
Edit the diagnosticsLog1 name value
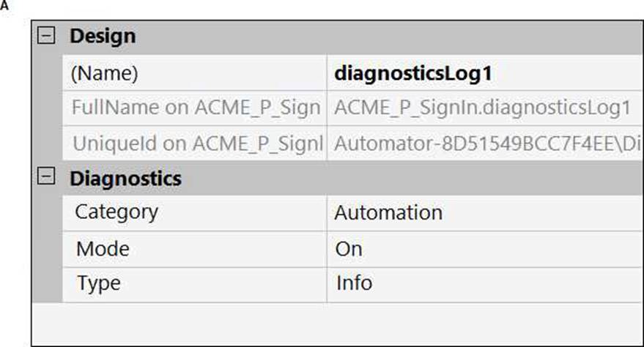[x=410, y=73]
